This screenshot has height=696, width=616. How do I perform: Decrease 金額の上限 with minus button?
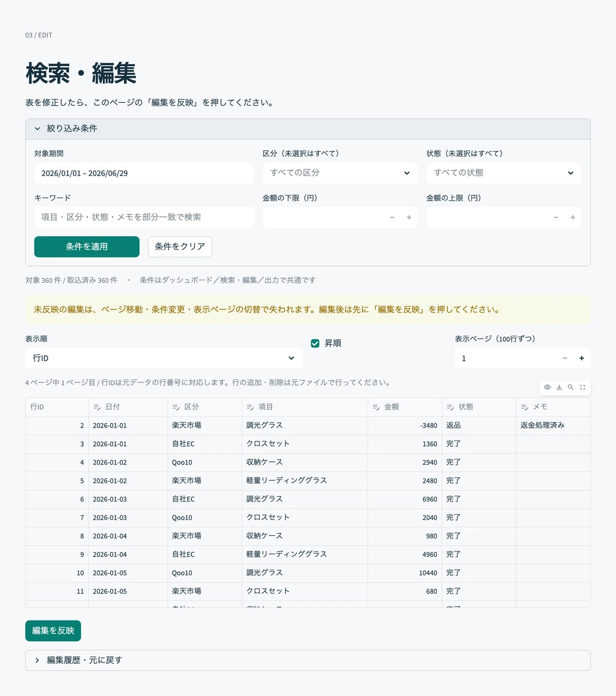pos(556,217)
